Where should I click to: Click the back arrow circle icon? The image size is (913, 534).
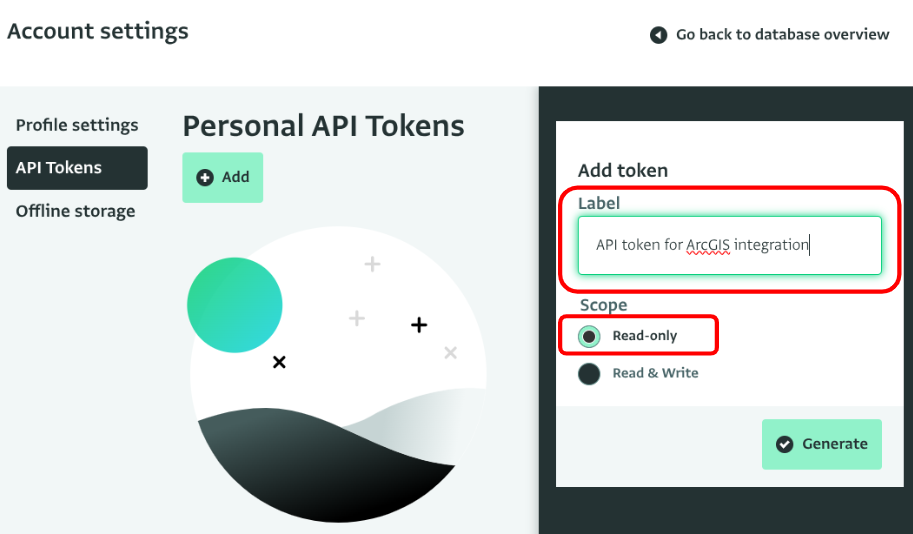pos(658,35)
